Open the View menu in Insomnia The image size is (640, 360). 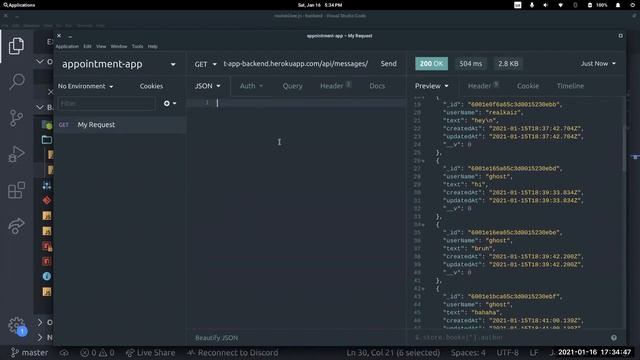(x=101, y=47)
